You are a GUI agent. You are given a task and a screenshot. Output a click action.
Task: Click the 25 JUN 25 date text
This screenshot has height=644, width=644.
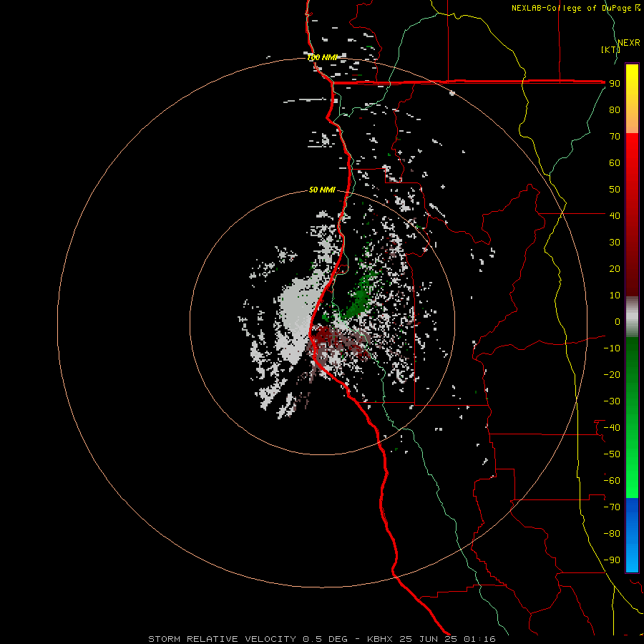pyautogui.click(x=429, y=639)
